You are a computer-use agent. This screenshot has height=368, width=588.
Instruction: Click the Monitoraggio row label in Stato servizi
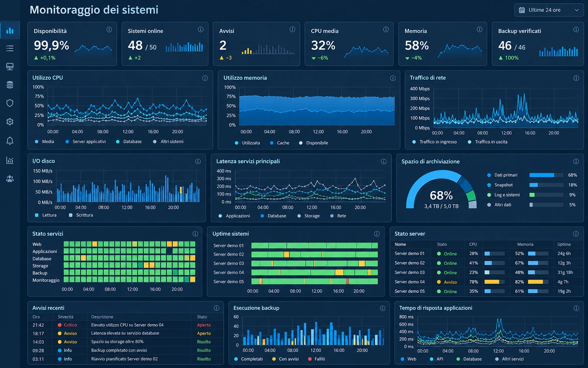click(x=46, y=280)
